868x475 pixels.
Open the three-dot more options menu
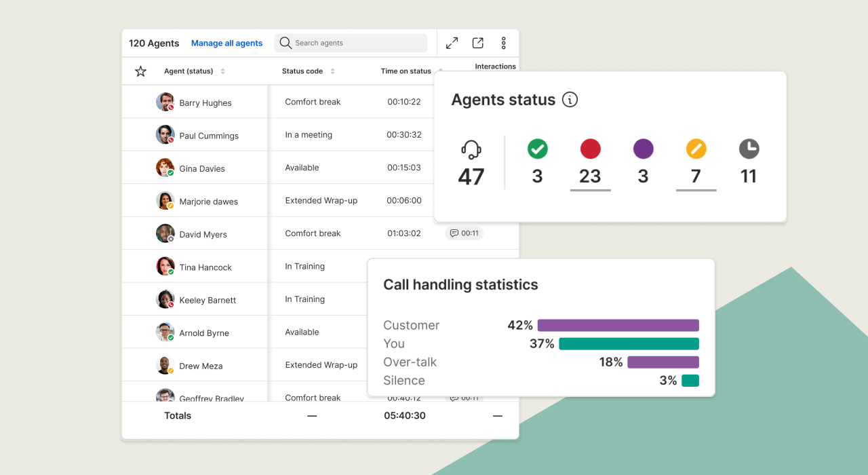click(503, 43)
